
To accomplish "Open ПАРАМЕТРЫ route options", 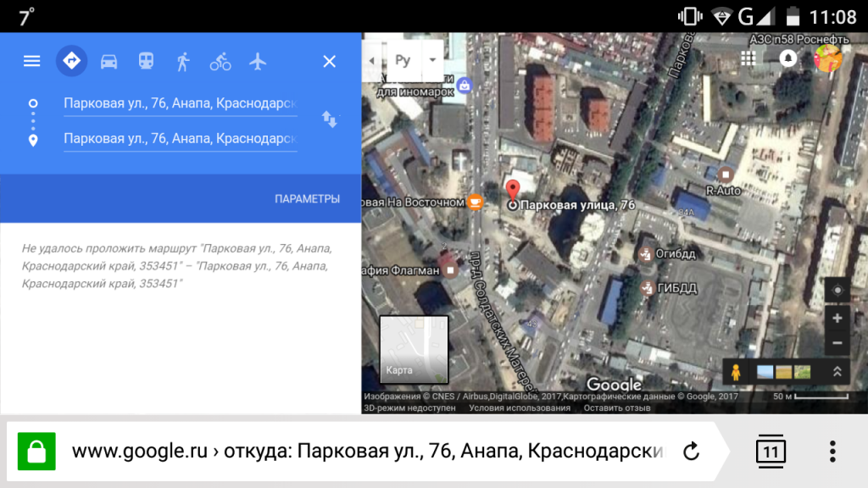I will coord(307,198).
